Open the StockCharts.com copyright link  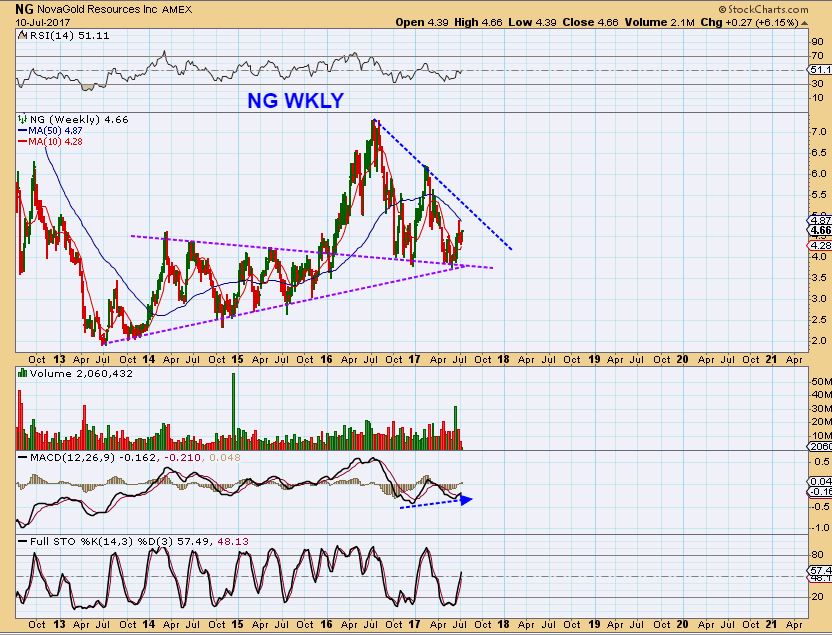pos(763,9)
